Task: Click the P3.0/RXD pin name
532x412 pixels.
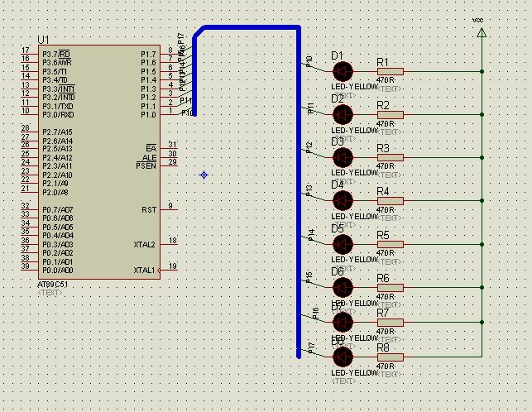Action: (x=58, y=115)
